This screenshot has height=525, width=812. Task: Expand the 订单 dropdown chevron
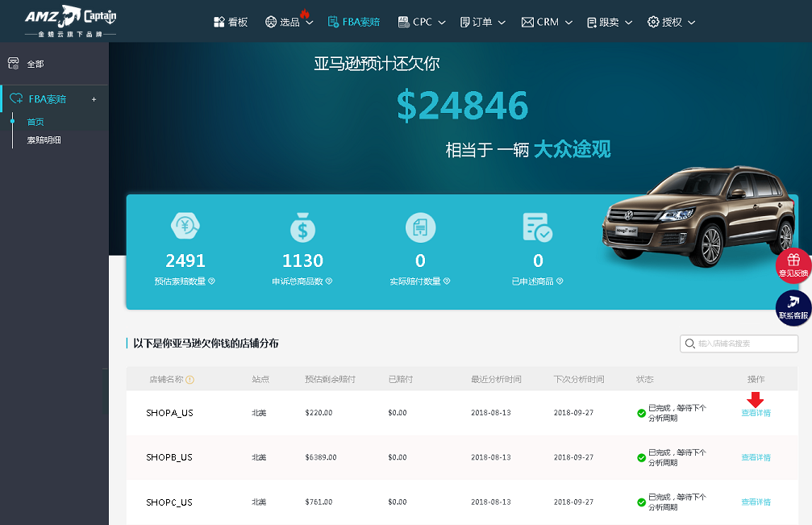coord(502,23)
